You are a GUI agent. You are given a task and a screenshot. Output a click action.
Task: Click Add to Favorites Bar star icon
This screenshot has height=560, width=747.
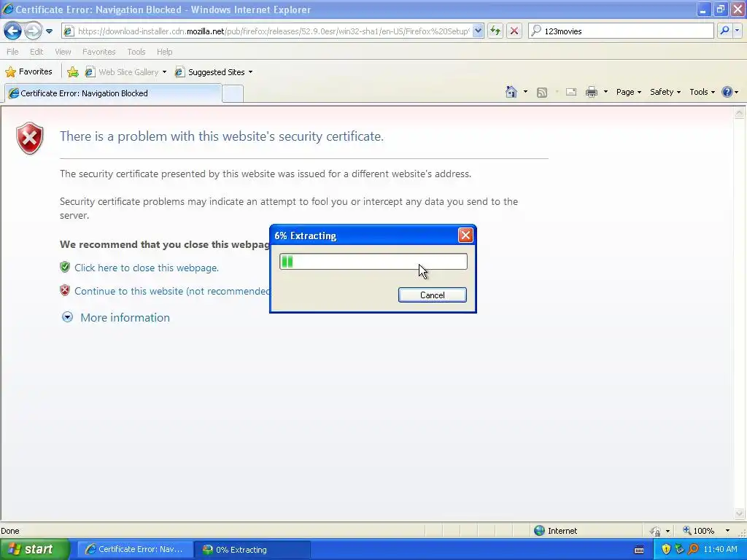pyautogui.click(x=73, y=72)
